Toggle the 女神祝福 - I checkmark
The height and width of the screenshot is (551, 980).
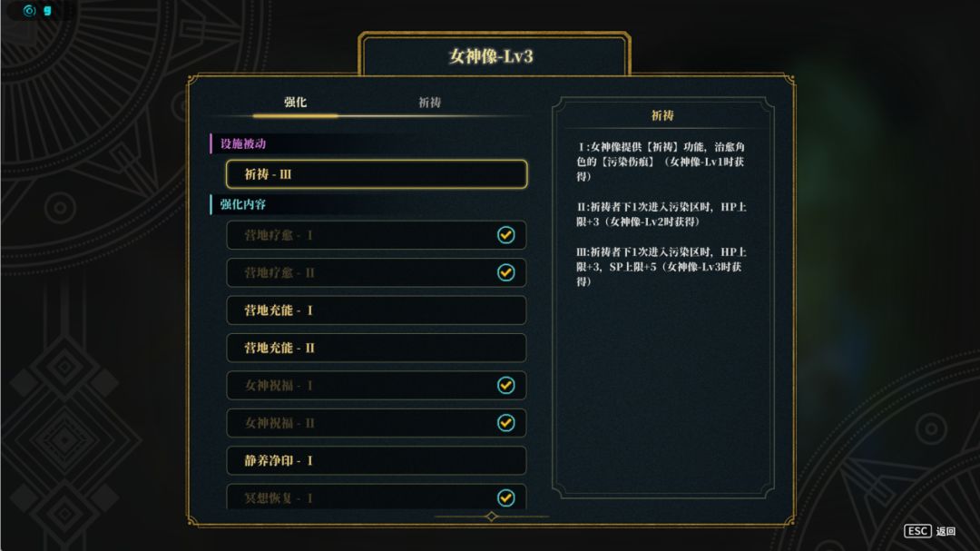(x=505, y=385)
